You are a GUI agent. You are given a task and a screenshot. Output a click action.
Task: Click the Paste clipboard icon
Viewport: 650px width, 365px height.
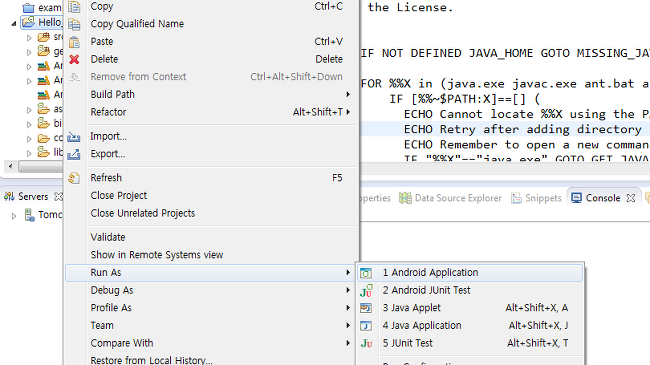click(74, 42)
